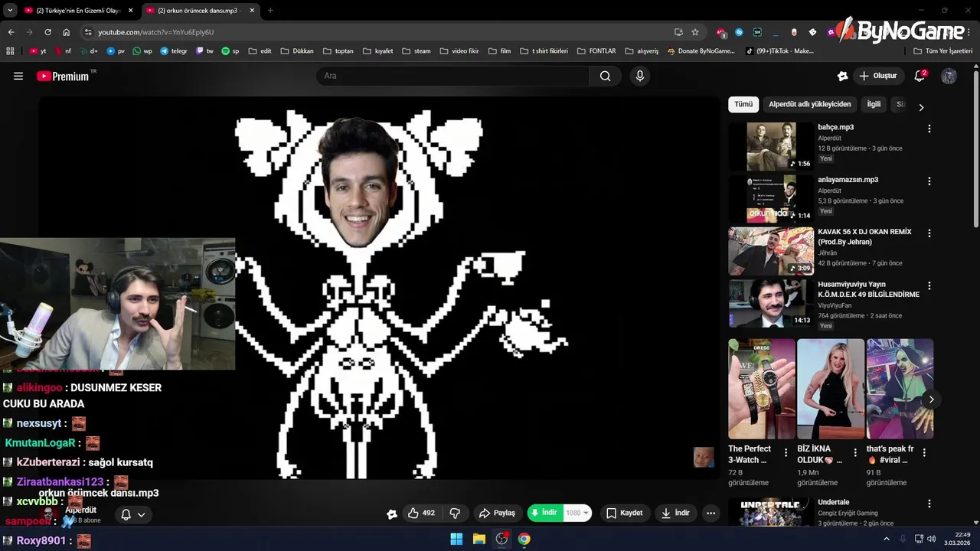
Task: View site information icon in address bar
Action: click(88, 32)
